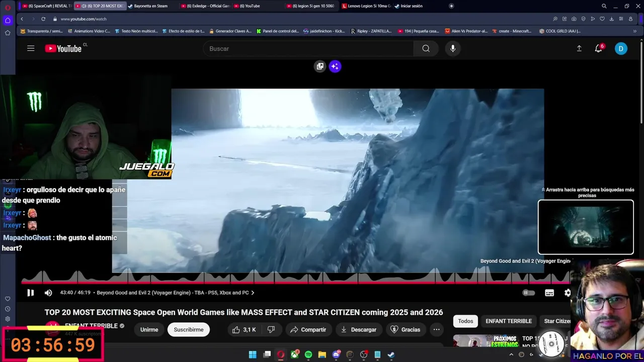Viewport: 644px width, 362px height.
Task: Dislike the video with the thumbs-down
Action: tap(271, 329)
